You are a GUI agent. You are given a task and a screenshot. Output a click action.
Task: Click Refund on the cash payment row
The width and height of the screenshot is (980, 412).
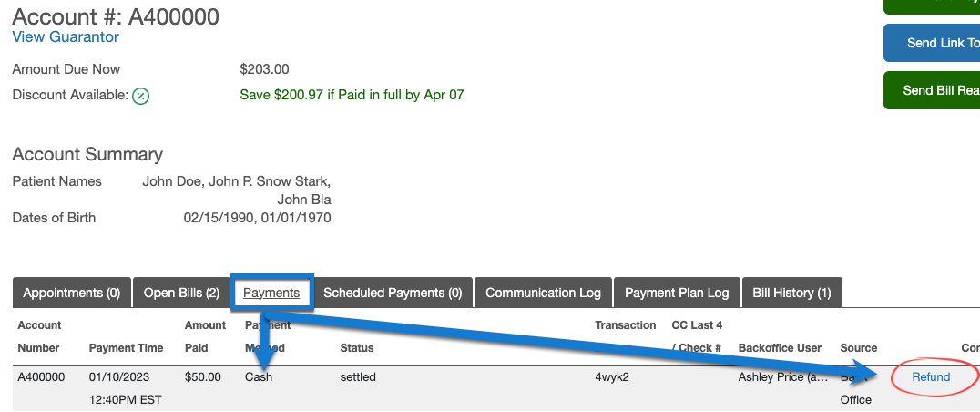[931, 377]
